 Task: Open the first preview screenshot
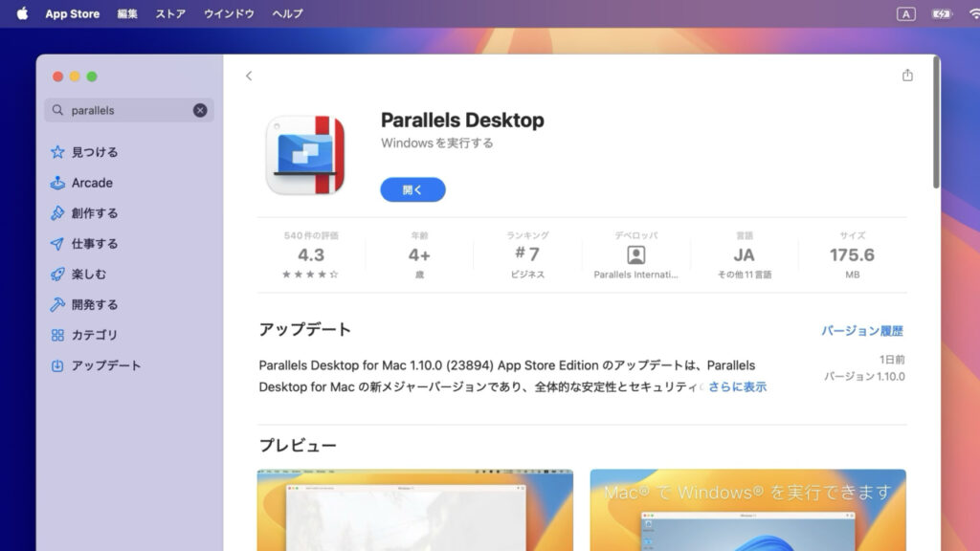pyautogui.click(x=415, y=511)
